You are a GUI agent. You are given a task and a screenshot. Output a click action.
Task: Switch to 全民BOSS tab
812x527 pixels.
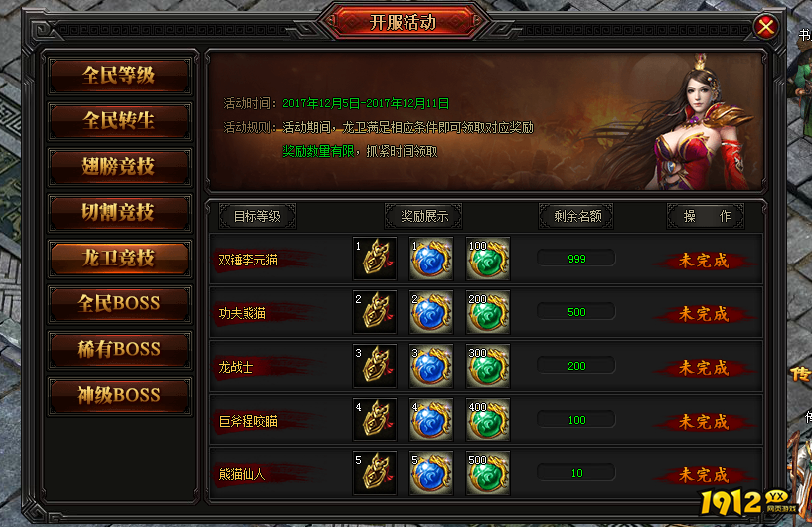(119, 303)
